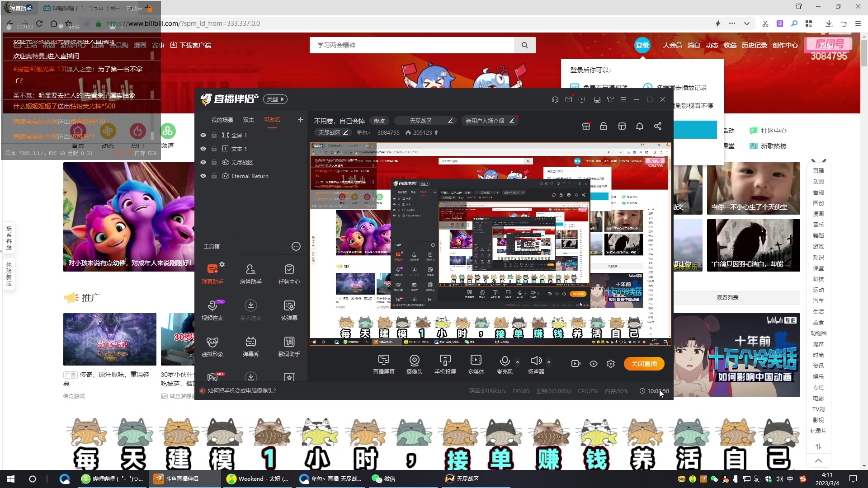Add 手机投屏 source

[x=445, y=364]
